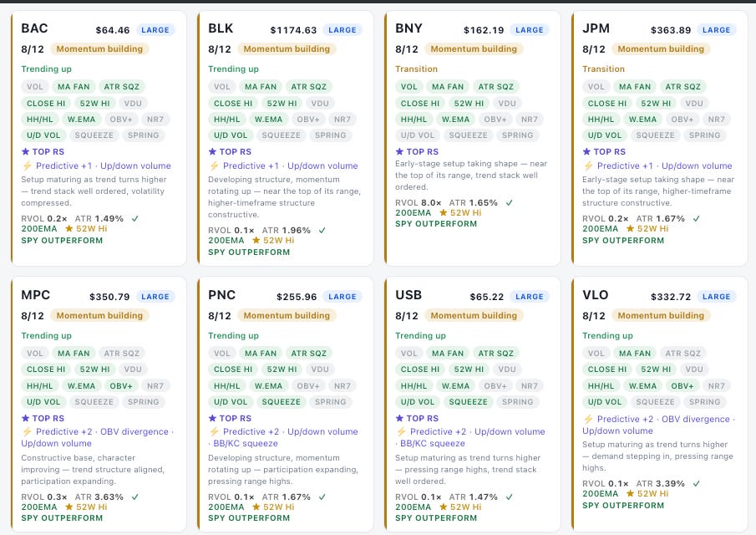Click the lightning Predictive icon on BLK card
This screenshot has width=756, height=535.
coord(214,166)
